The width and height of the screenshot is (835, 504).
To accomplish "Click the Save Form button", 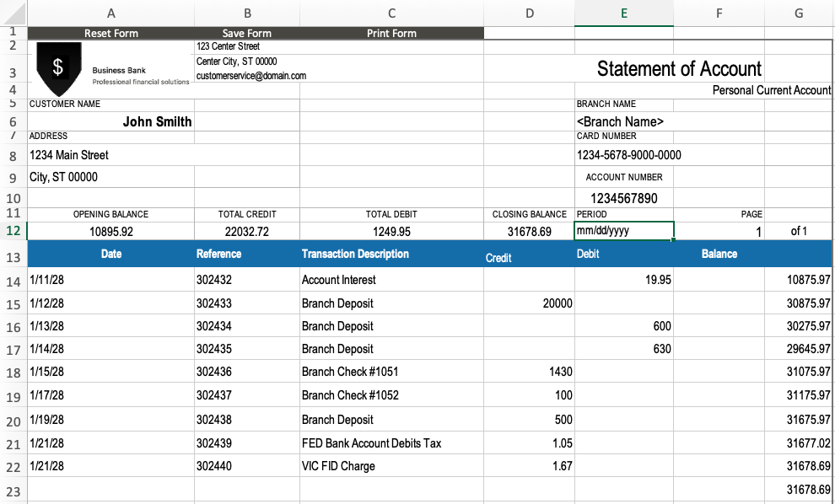I will click(247, 33).
